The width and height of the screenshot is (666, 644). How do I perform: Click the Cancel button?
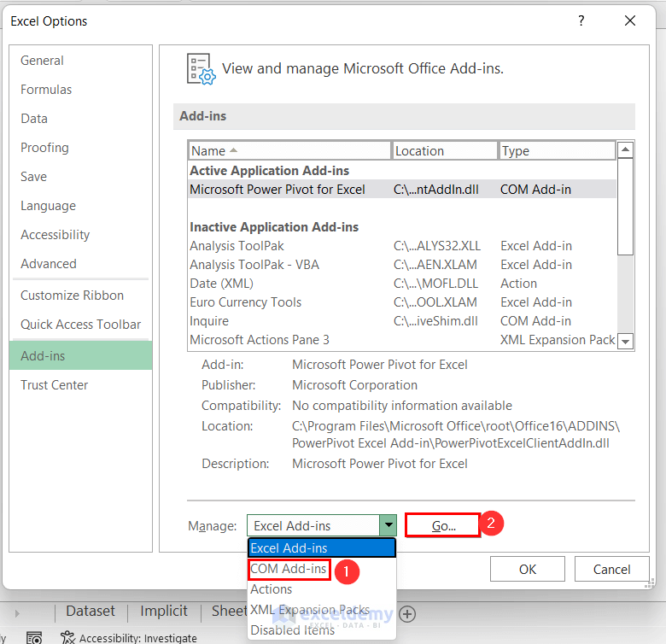tap(611, 569)
